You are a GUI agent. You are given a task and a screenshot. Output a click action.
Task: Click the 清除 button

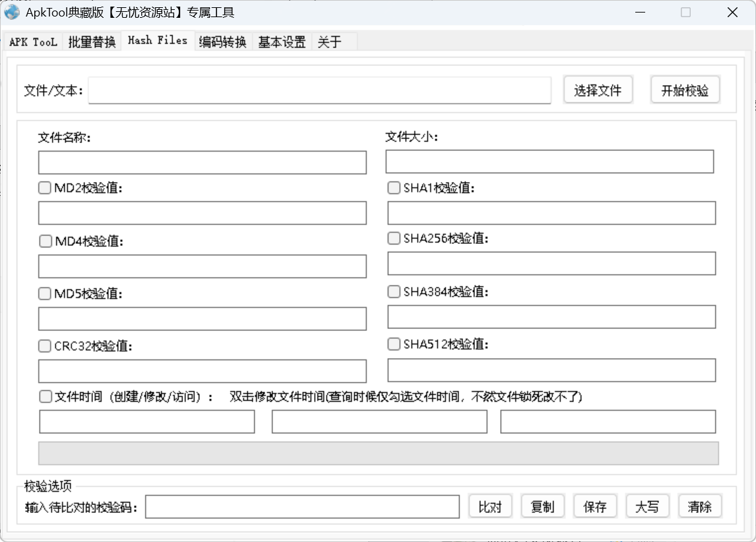click(699, 506)
